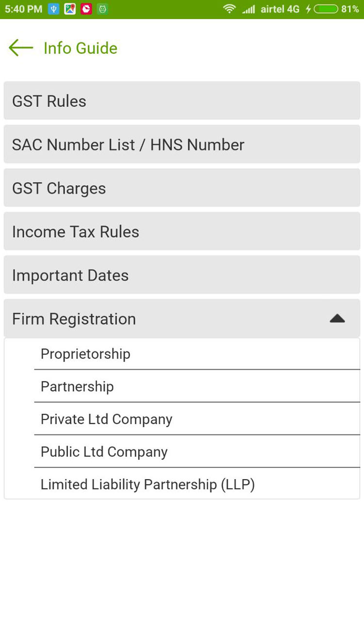
Task: Tap the Google Maps status bar icon
Action: point(70,9)
